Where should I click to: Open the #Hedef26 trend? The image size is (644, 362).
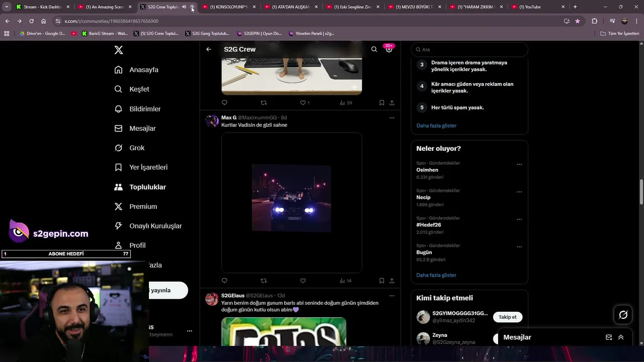tap(429, 225)
